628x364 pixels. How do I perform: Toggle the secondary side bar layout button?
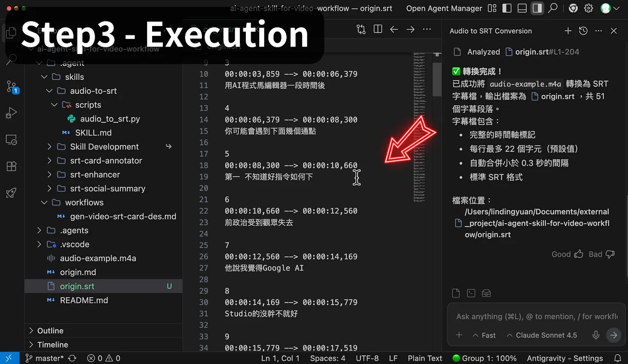pos(537,8)
